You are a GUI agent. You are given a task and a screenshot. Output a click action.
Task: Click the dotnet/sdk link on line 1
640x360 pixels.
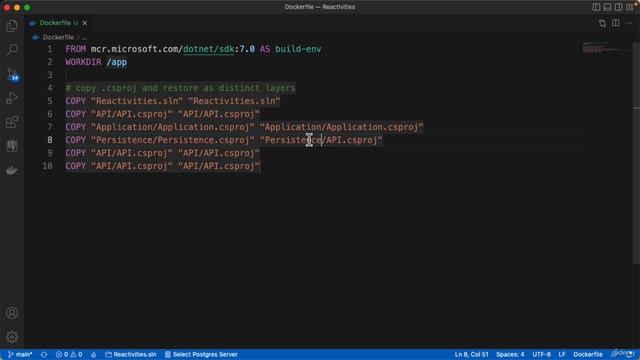[x=209, y=49]
